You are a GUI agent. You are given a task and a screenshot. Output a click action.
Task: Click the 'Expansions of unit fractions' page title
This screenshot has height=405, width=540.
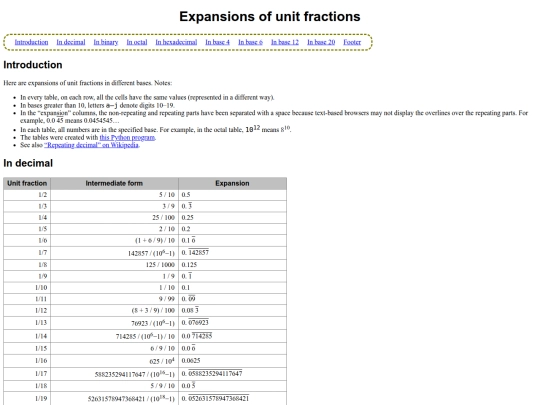tap(270, 17)
